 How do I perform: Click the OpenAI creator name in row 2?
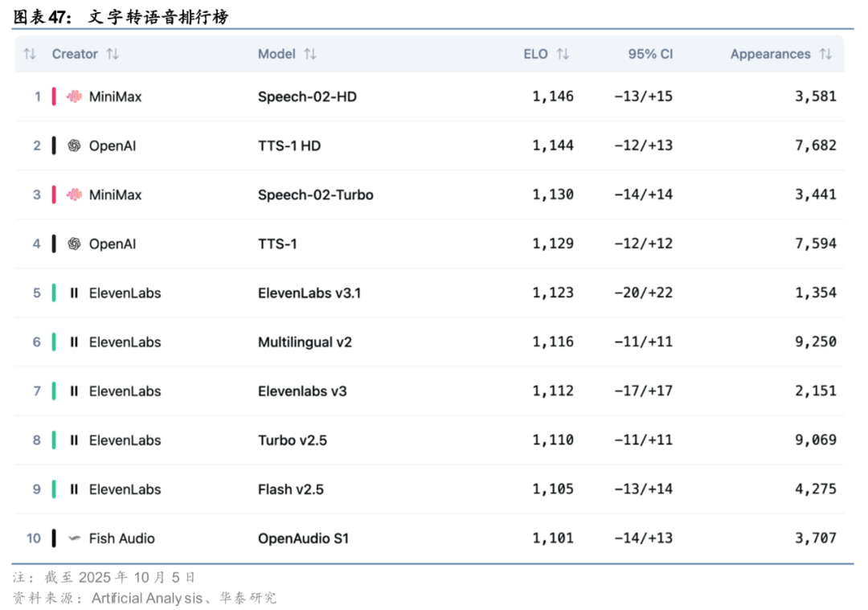pyautogui.click(x=113, y=145)
